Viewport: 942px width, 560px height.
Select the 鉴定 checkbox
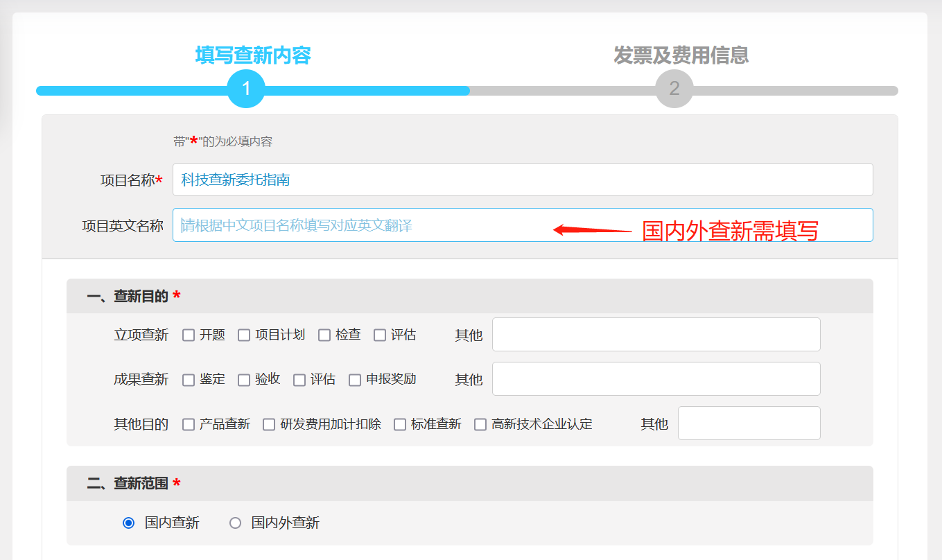click(189, 380)
